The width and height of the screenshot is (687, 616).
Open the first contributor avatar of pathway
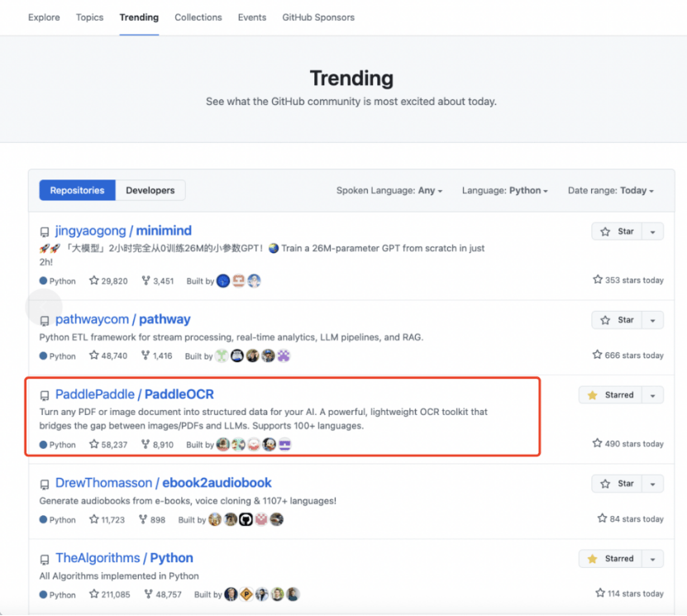222,356
